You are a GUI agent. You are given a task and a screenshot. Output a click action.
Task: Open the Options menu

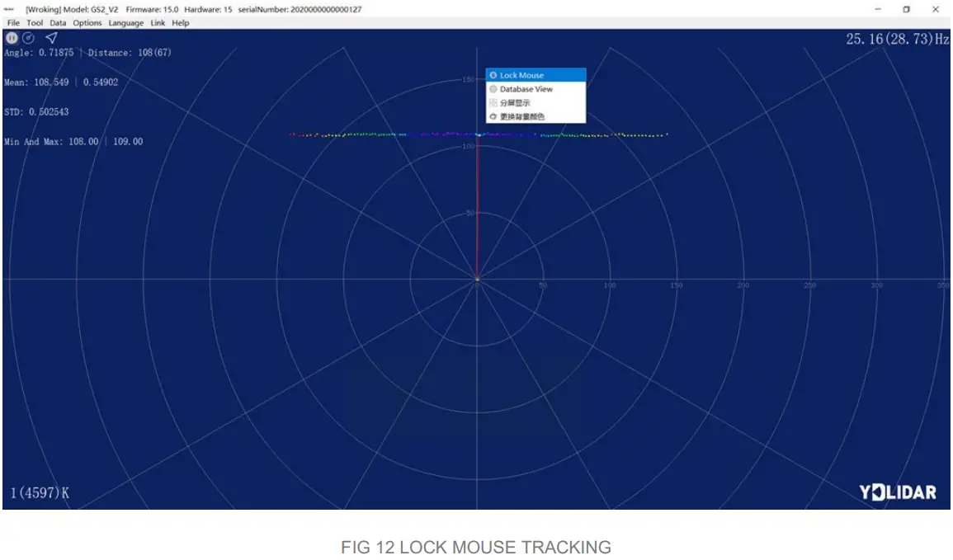click(87, 22)
